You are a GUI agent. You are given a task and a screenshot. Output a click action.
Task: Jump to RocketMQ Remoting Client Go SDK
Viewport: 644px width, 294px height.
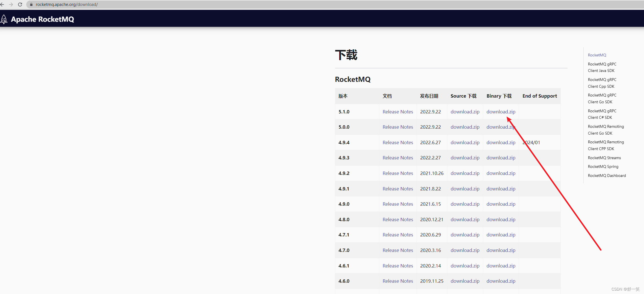point(606,130)
